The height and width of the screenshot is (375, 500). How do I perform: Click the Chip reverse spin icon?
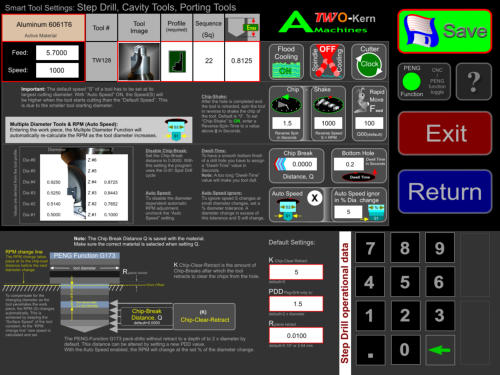286,105
